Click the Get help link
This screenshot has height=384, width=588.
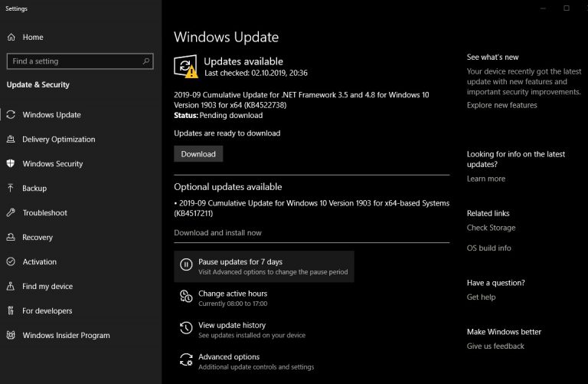point(481,297)
